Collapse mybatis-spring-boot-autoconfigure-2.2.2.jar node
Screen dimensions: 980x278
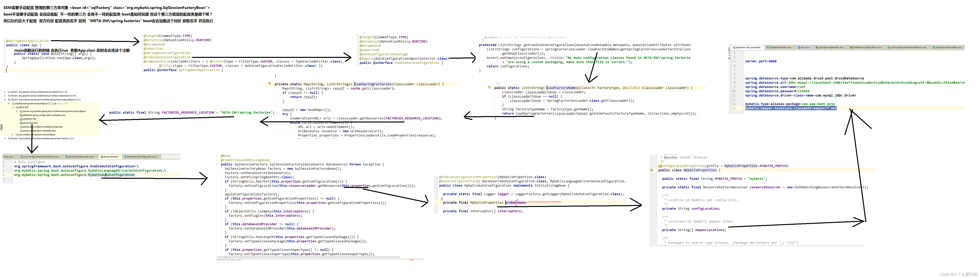pyautogui.click(x=9, y=104)
